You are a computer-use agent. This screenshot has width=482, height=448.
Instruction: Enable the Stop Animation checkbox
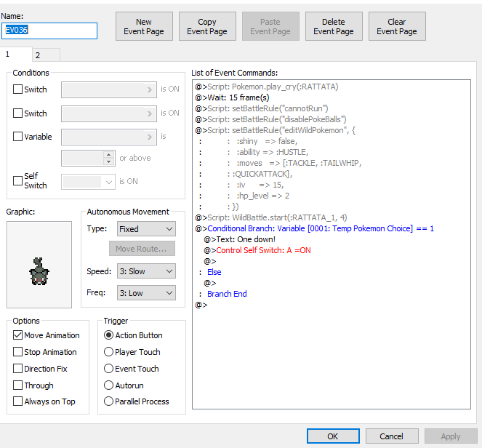click(x=18, y=352)
